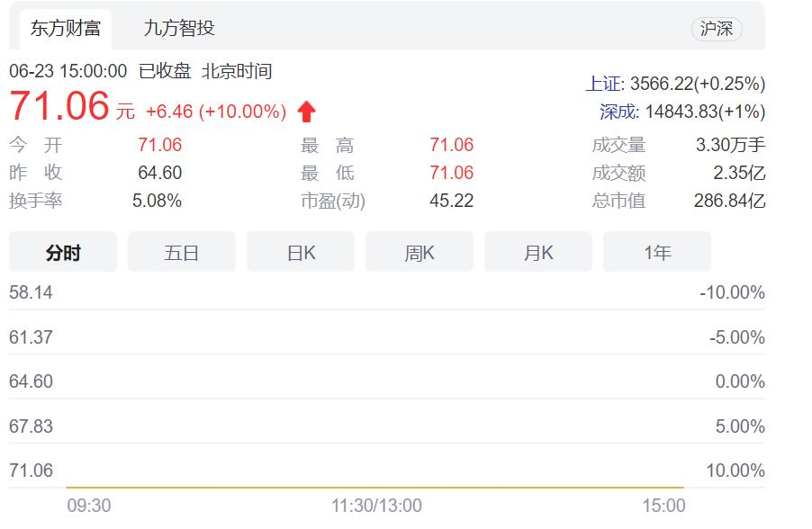
Task: Click the 15:00 time axis marker
Action: point(663,506)
